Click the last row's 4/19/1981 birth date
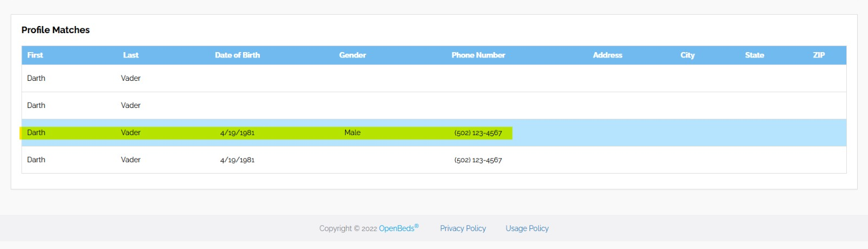The height and width of the screenshot is (249, 868). coord(237,160)
